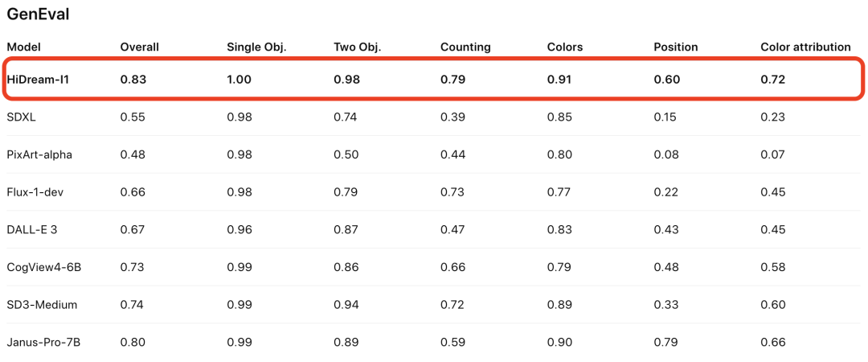This screenshot has width=868, height=362.
Task: Click the Flux-1-dev model name
Action: tap(35, 192)
